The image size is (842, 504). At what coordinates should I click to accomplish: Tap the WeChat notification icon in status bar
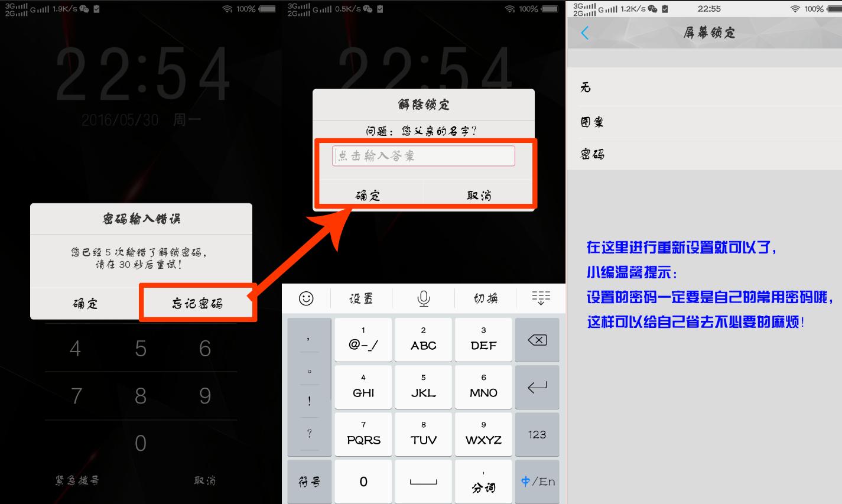point(84,8)
